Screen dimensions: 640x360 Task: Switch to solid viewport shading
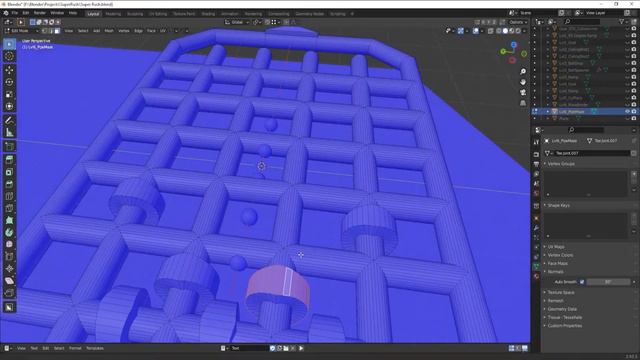tap(505, 31)
